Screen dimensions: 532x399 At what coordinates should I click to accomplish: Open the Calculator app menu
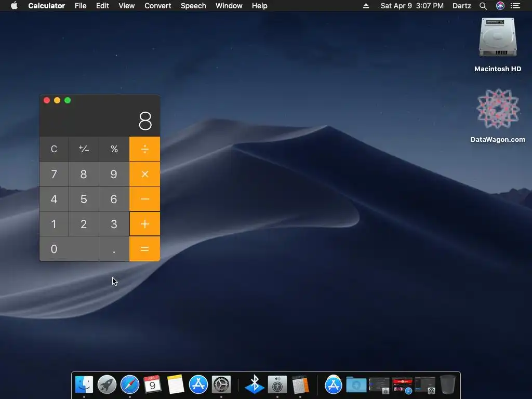coord(46,6)
